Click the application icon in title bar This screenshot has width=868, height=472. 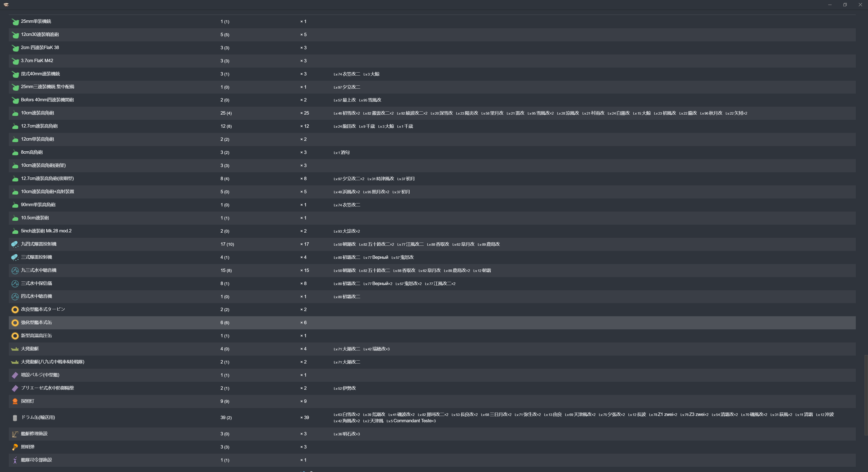6,4
